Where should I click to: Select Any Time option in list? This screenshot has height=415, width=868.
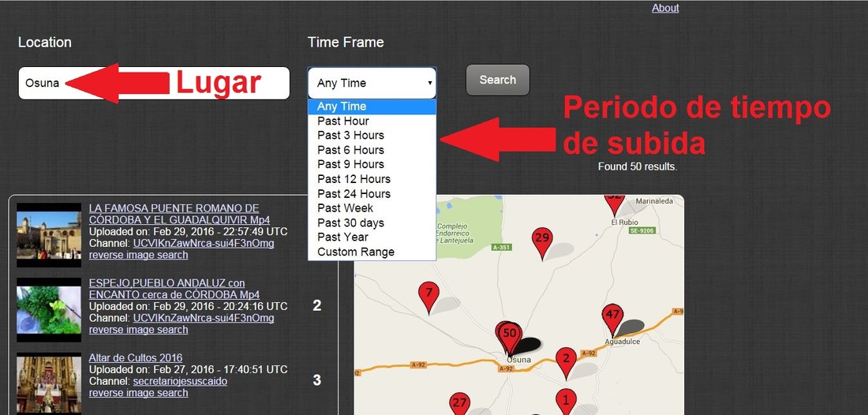(372, 107)
